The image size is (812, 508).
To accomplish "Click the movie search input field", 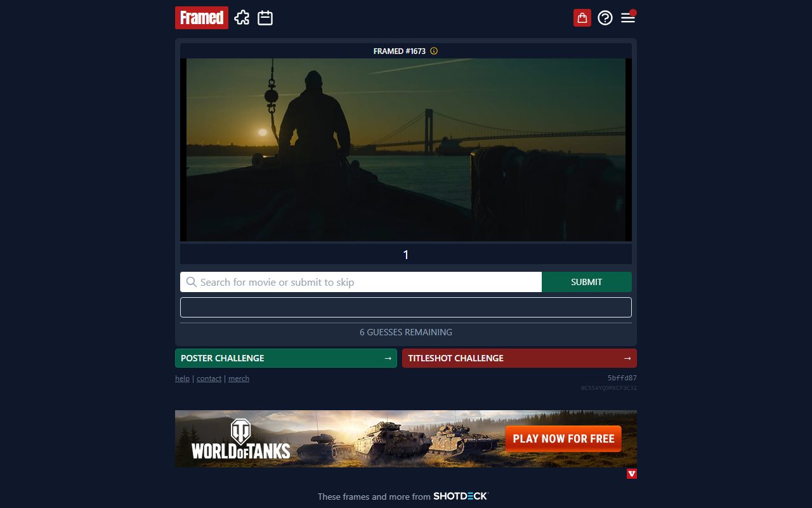I will click(x=361, y=282).
